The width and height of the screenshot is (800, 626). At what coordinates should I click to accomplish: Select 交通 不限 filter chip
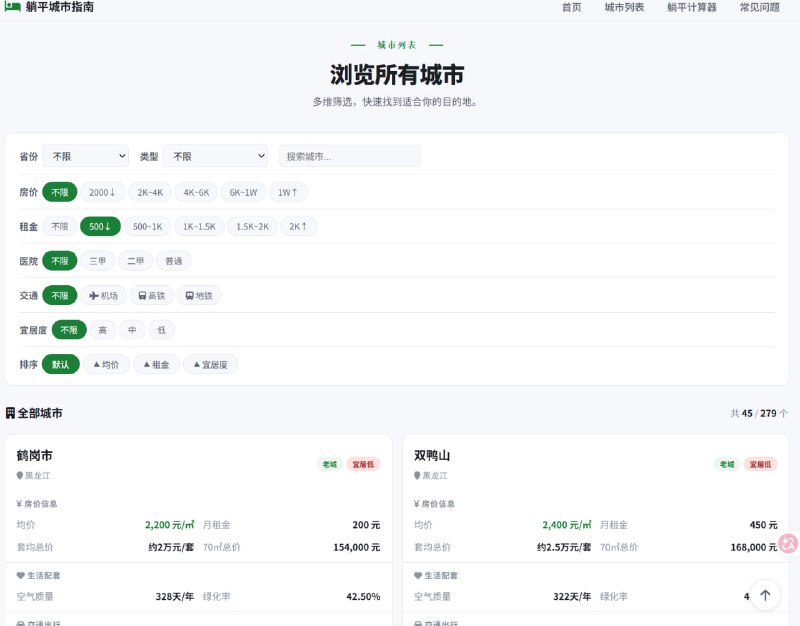[60, 295]
